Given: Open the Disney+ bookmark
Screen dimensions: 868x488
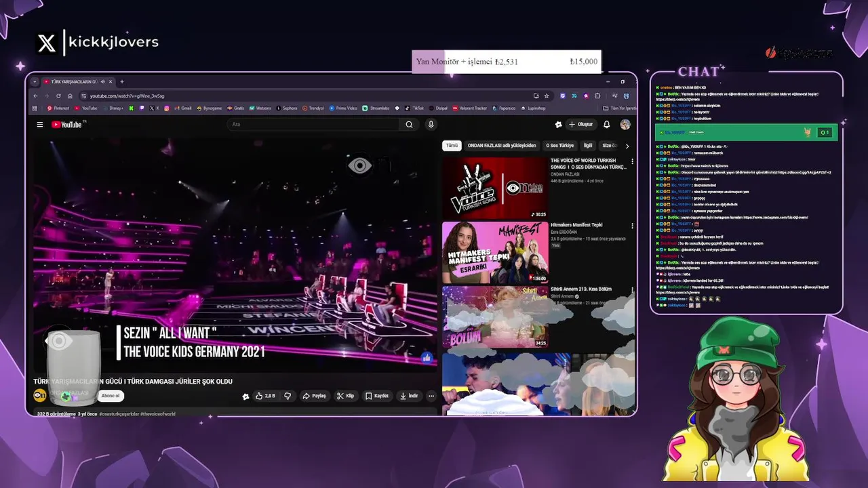Looking at the screenshot, I should 113,108.
